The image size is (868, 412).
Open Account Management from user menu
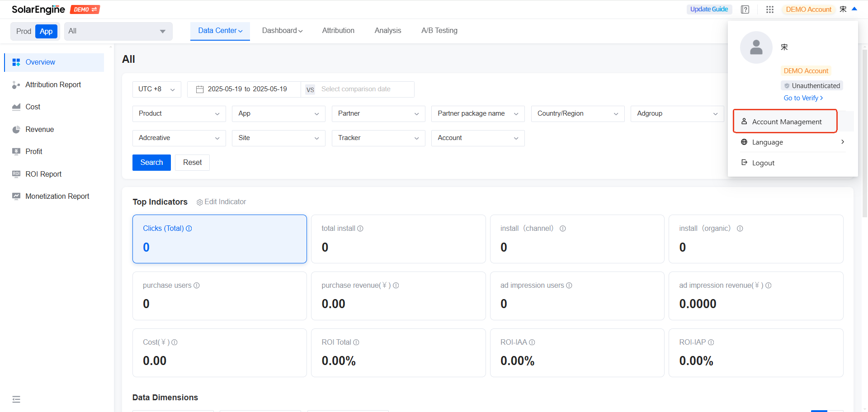(x=786, y=122)
